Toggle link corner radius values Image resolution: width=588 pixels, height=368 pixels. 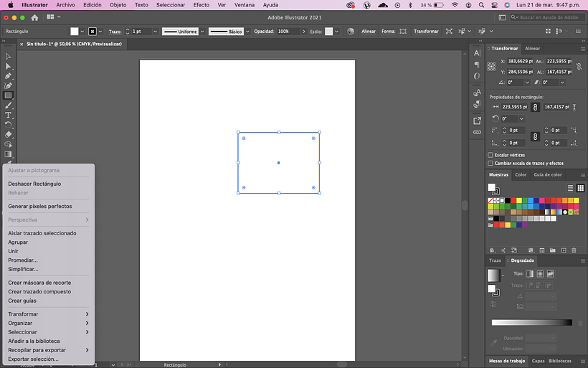(535, 136)
